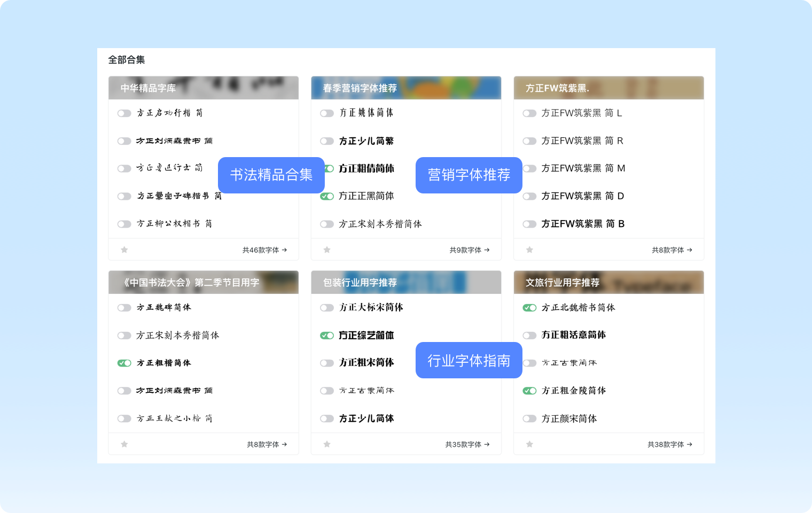
Task: Enable 方正粗宋简体 toggle
Action: [x=327, y=363]
